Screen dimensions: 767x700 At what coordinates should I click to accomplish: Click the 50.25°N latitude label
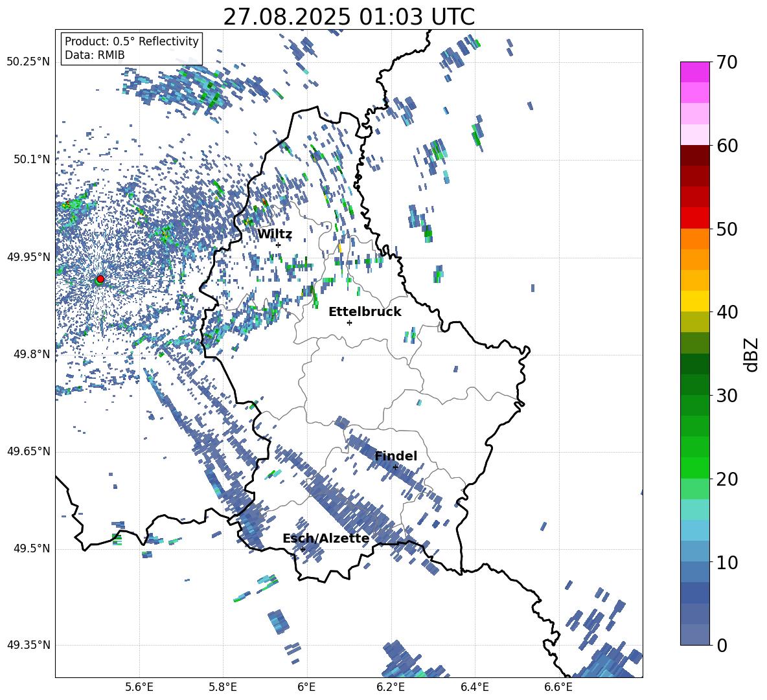(29, 62)
